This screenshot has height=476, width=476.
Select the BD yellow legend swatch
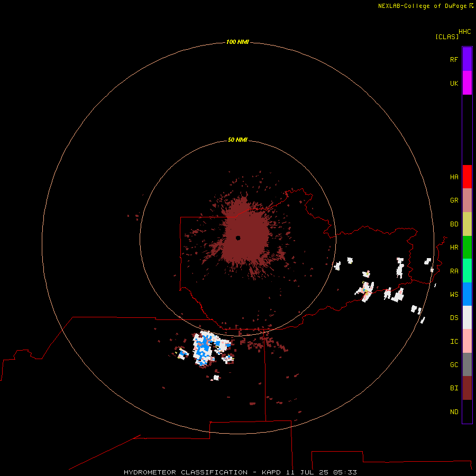[467, 224]
